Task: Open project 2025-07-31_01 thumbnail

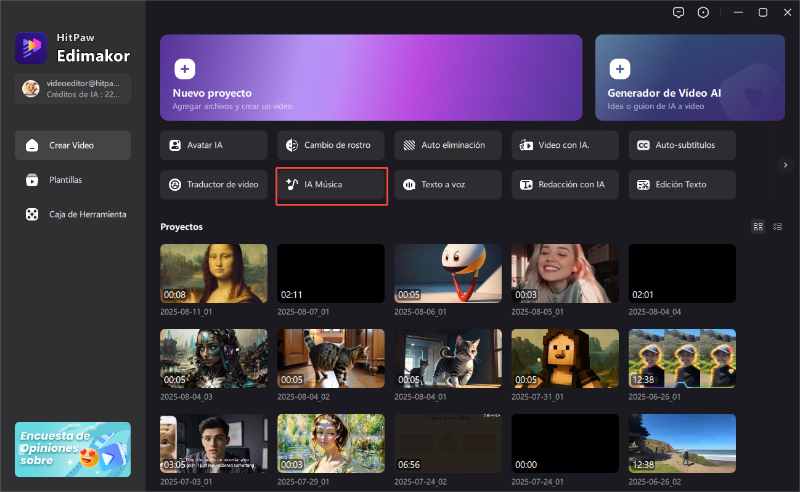Action: coord(565,359)
